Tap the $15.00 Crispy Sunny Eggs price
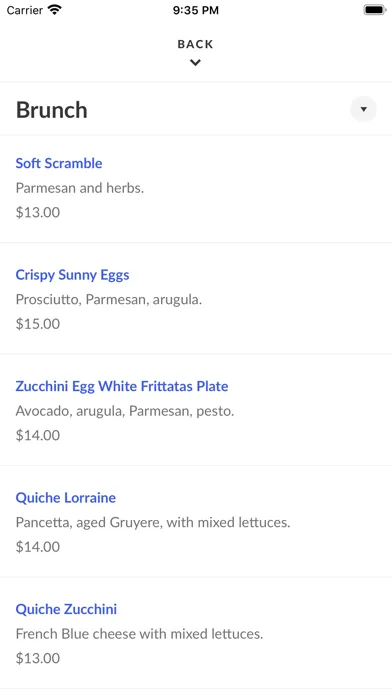The width and height of the screenshot is (392, 696). coord(38,324)
